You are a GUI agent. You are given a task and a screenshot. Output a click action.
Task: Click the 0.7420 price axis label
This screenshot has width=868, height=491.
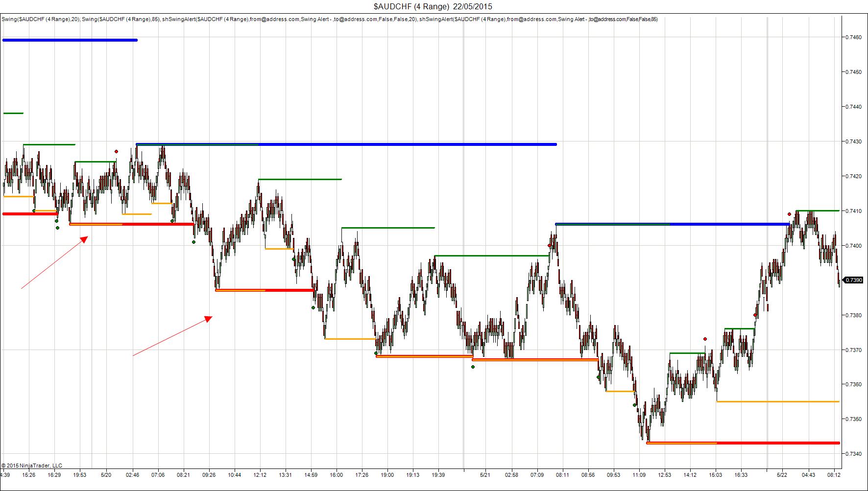point(854,176)
